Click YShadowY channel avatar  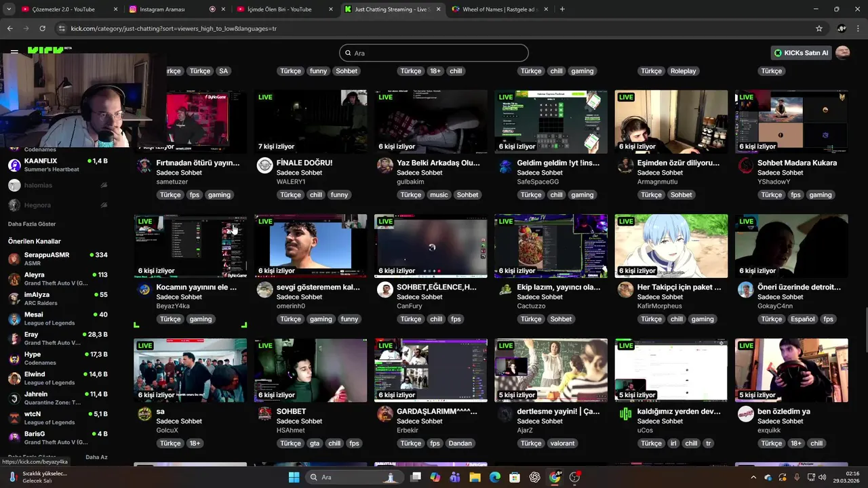745,166
